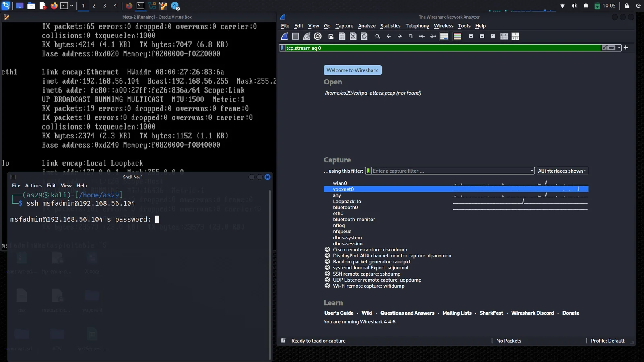Open display filter history dropdown arrow
This screenshot has height=362, width=644.
[619, 48]
